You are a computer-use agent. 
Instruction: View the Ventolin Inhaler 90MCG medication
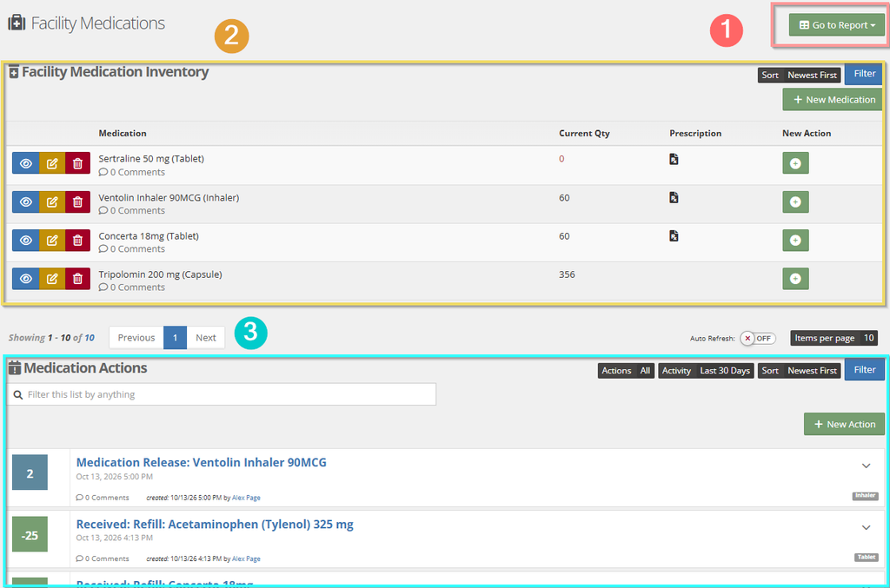click(25, 202)
